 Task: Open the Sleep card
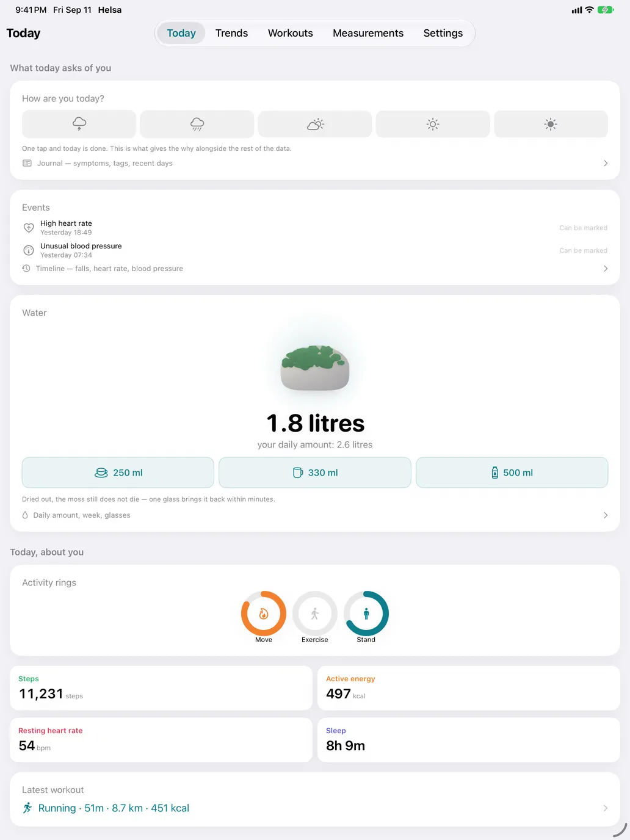tap(469, 740)
